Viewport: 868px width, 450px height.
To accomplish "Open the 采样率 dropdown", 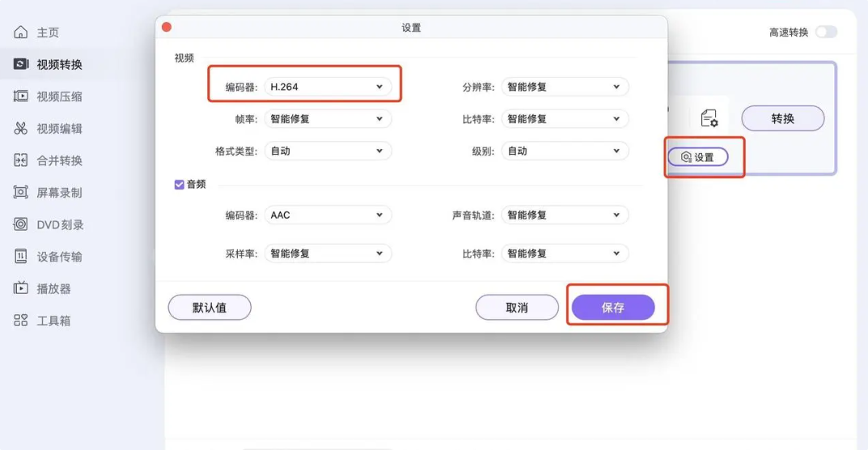I will tap(328, 253).
